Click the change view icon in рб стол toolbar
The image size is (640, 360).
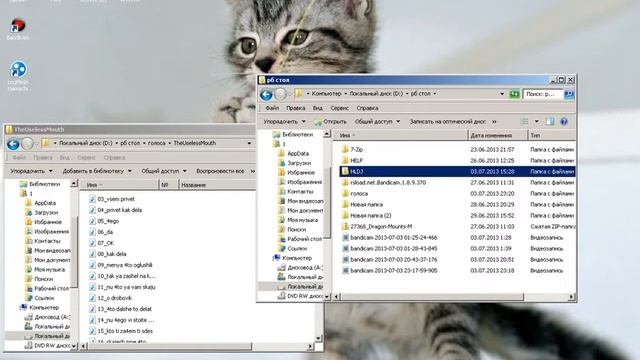click(x=525, y=122)
